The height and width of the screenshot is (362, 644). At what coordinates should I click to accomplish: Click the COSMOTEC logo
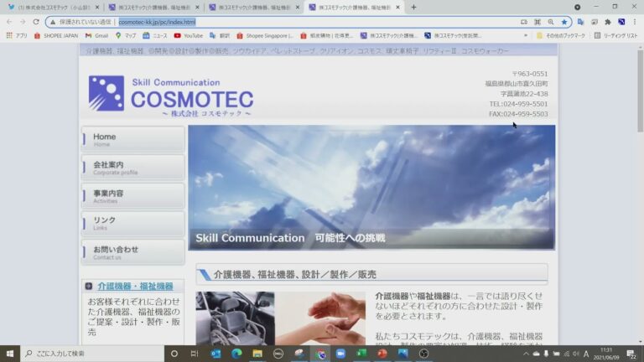point(171,96)
